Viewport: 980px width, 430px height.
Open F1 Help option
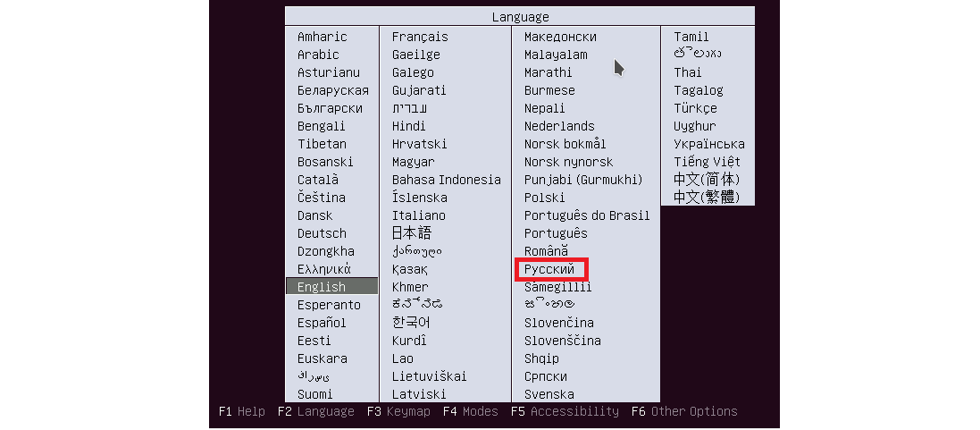pos(241,411)
